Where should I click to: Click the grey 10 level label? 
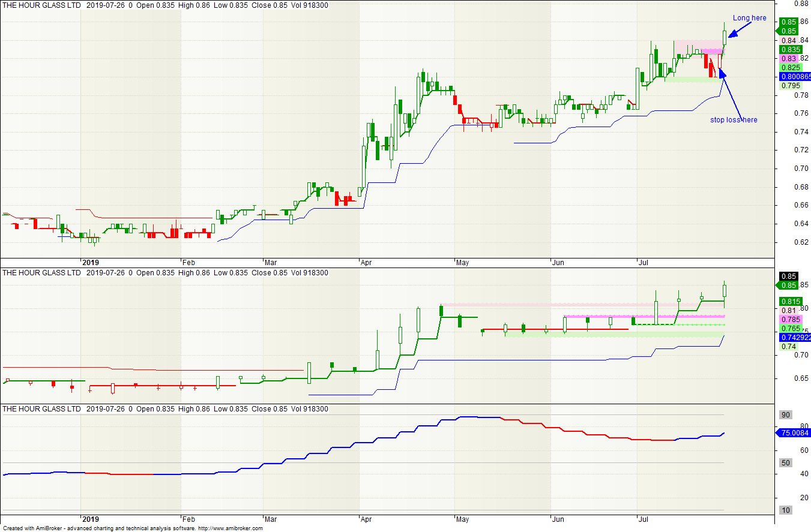785,510
